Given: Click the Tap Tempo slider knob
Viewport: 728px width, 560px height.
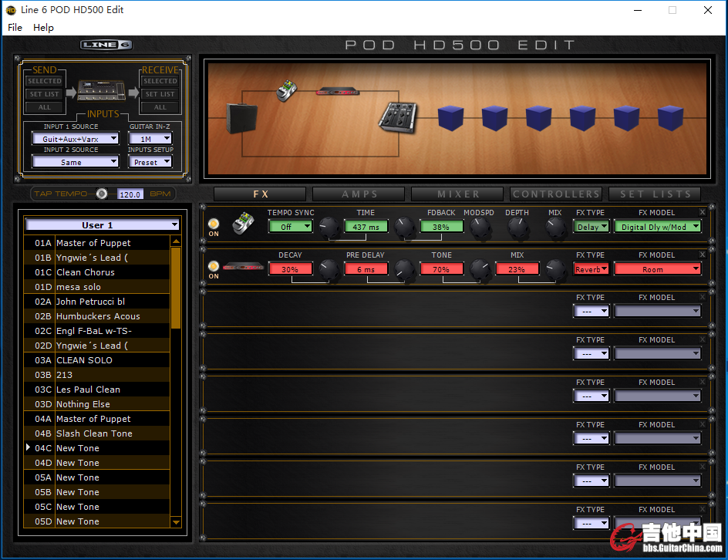Looking at the screenshot, I should pyautogui.click(x=102, y=194).
